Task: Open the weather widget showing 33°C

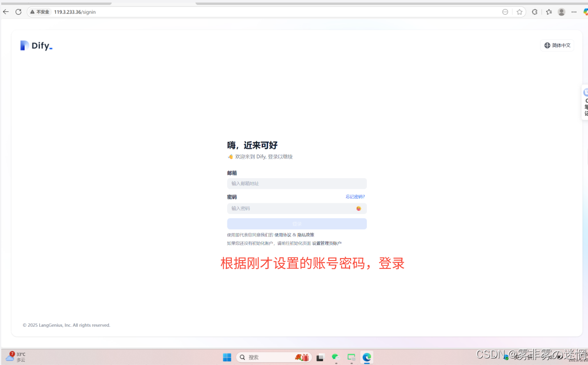Action: point(16,357)
